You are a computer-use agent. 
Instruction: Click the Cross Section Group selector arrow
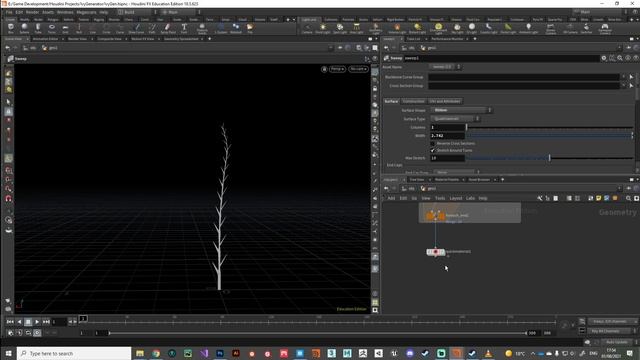tap(631, 85)
